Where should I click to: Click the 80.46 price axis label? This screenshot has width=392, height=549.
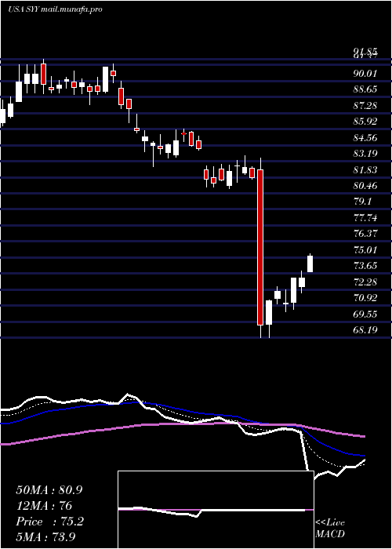[x=366, y=186]
